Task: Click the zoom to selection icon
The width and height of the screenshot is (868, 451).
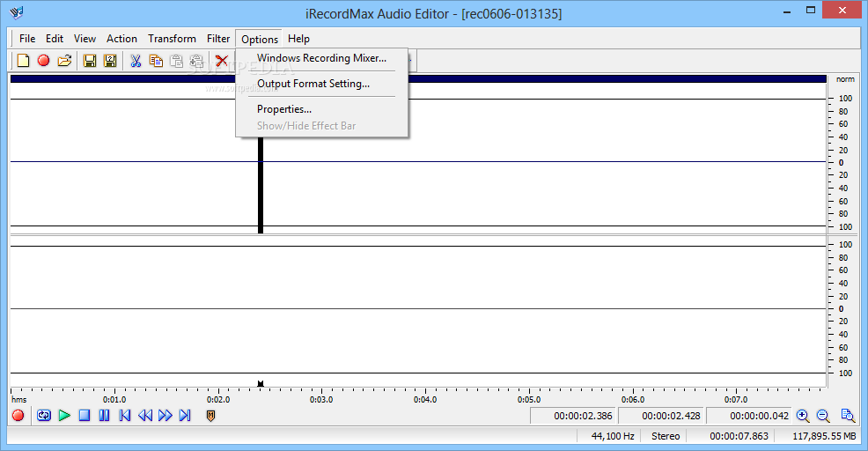Action: 848,416
